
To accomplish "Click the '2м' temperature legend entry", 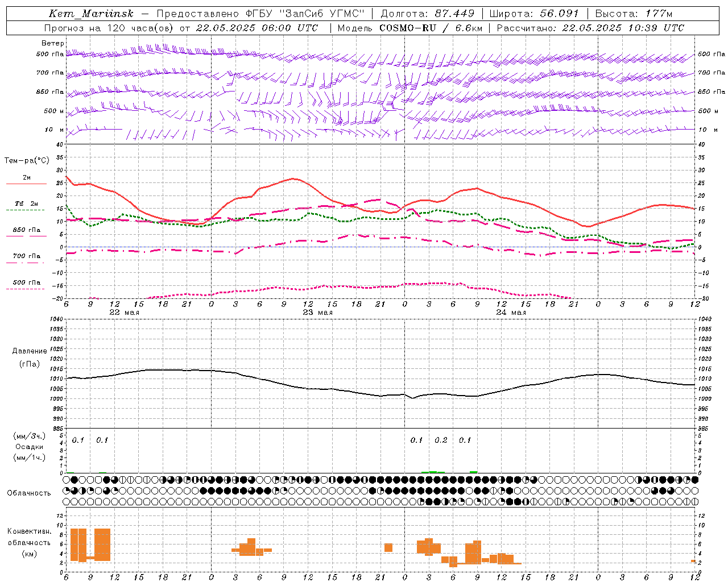I will 27,178.
